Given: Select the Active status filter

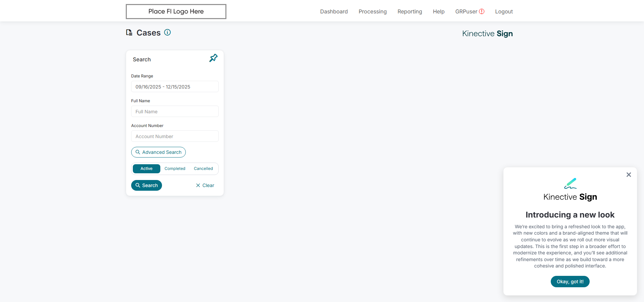Looking at the screenshot, I should pyautogui.click(x=147, y=169).
